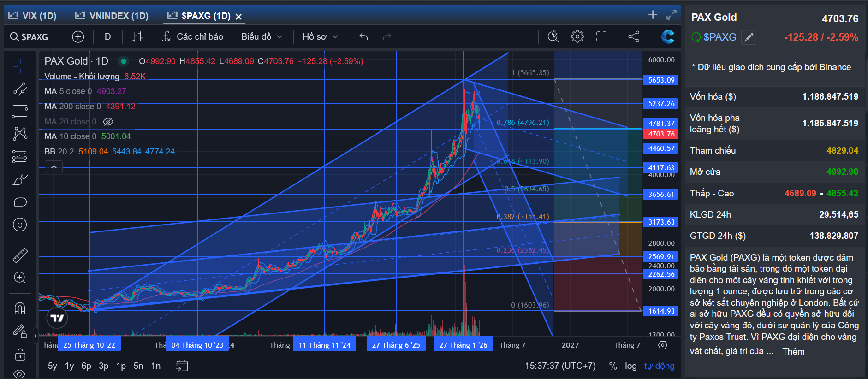
Task: Hide all drawings with eye icon
Action: point(20,373)
